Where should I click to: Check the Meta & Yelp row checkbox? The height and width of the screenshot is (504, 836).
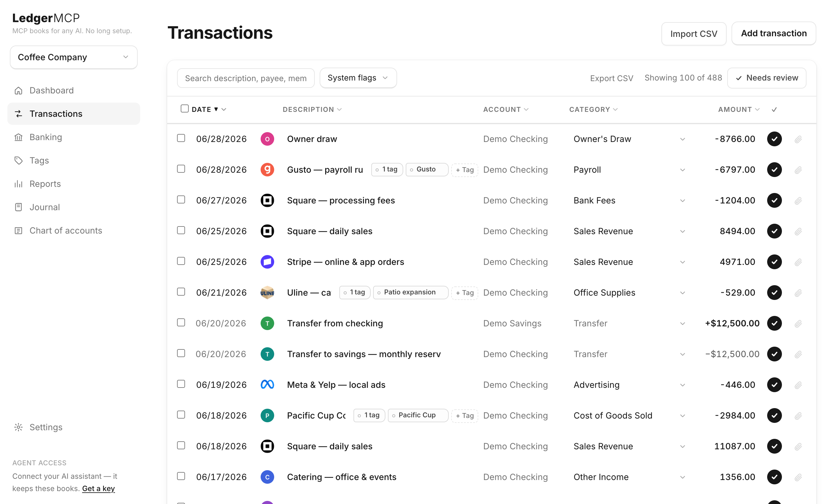pos(181,384)
